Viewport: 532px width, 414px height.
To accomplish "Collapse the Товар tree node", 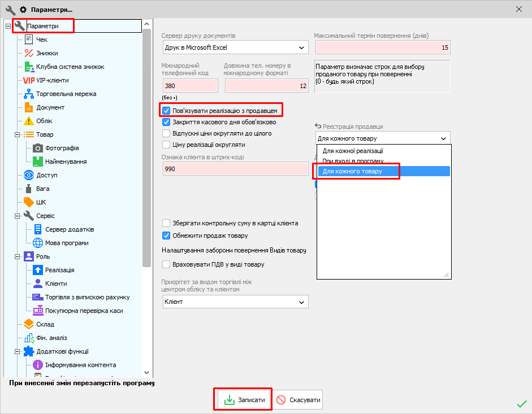I will (18, 134).
